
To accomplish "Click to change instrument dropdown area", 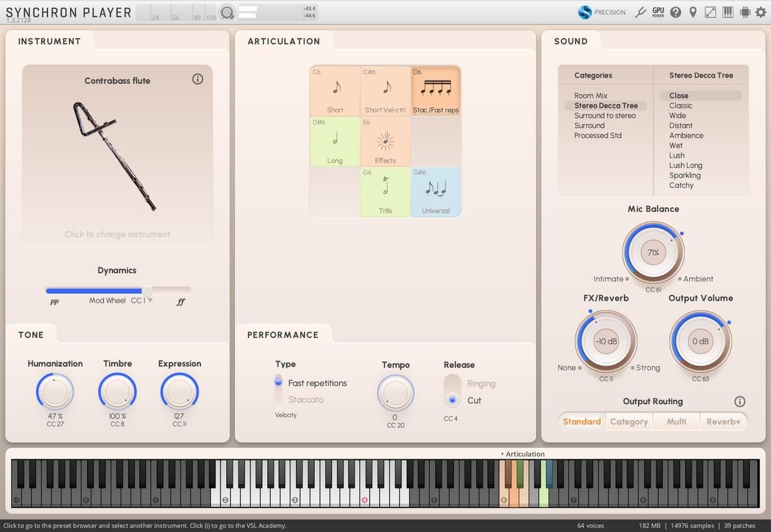I will (x=118, y=235).
